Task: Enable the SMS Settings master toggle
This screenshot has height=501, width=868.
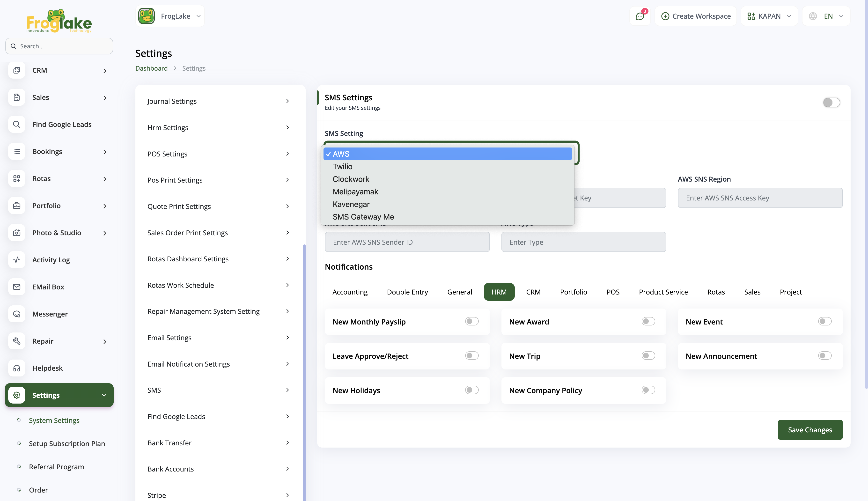Action: pyautogui.click(x=831, y=103)
